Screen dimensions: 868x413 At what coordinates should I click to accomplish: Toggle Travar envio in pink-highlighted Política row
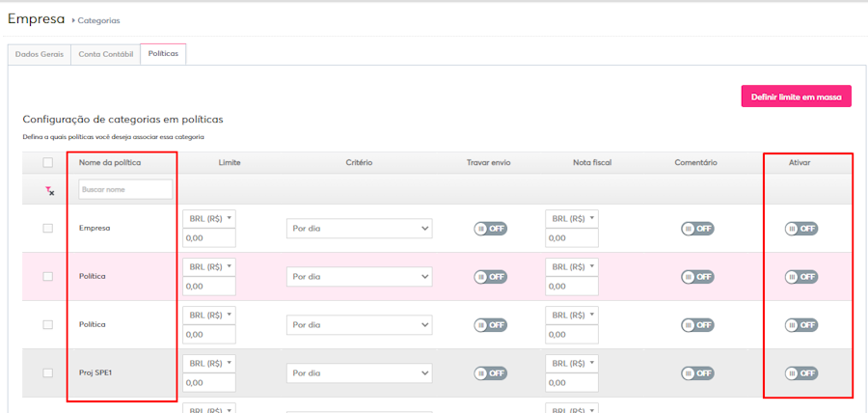(491, 277)
